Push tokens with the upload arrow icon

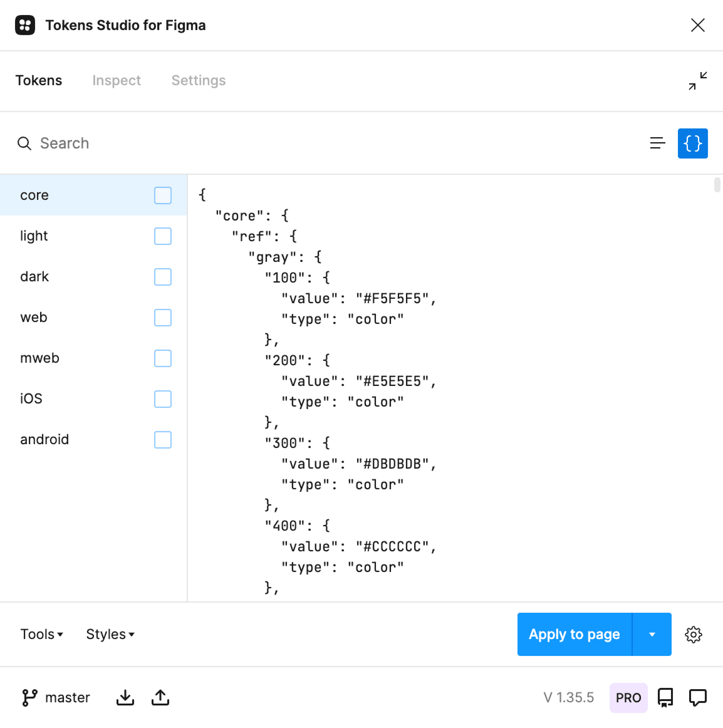pos(160,698)
